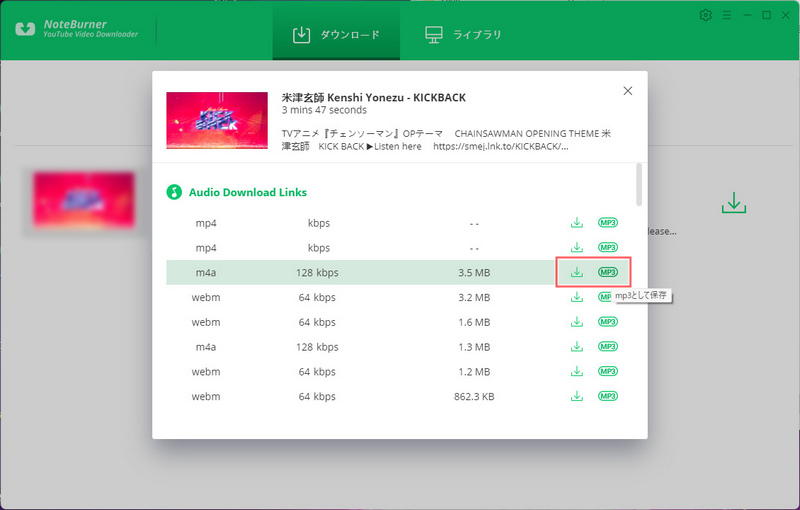
Task: Click the webm label in the 1.2 MB row
Action: [x=206, y=372]
